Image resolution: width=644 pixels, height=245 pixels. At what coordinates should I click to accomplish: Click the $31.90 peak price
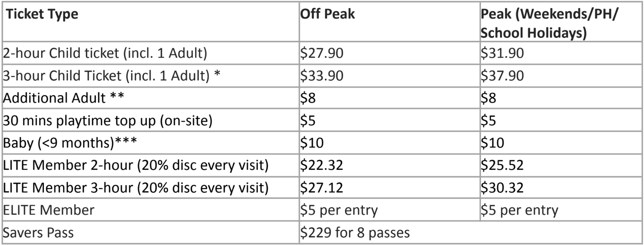click(x=502, y=53)
